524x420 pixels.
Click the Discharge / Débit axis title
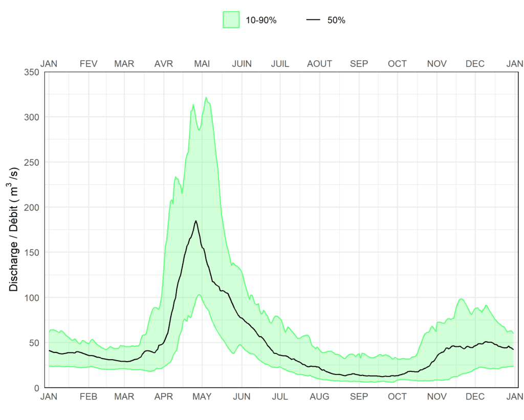[14, 230]
